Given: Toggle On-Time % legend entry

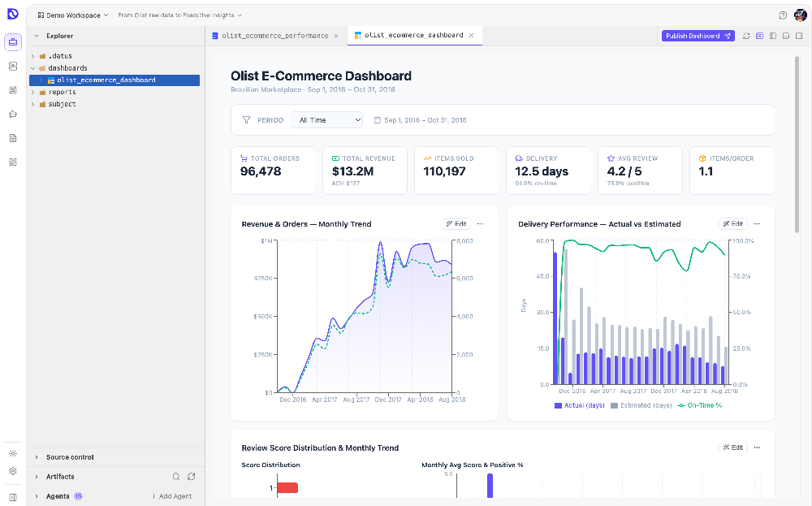Looking at the screenshot, I should click(x=700, y=405).
